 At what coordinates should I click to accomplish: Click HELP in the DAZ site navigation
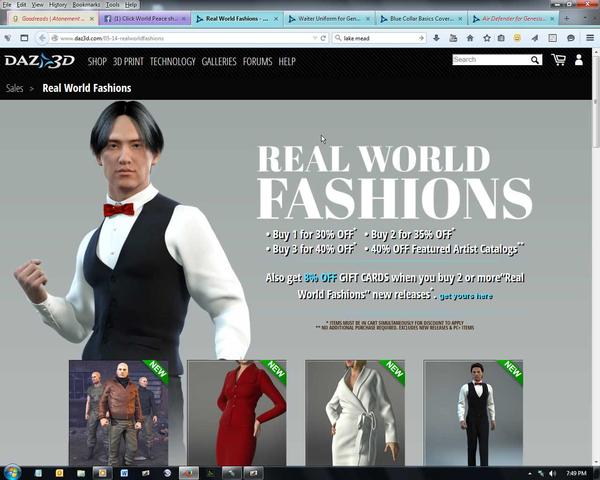click(x=287, y=61)
